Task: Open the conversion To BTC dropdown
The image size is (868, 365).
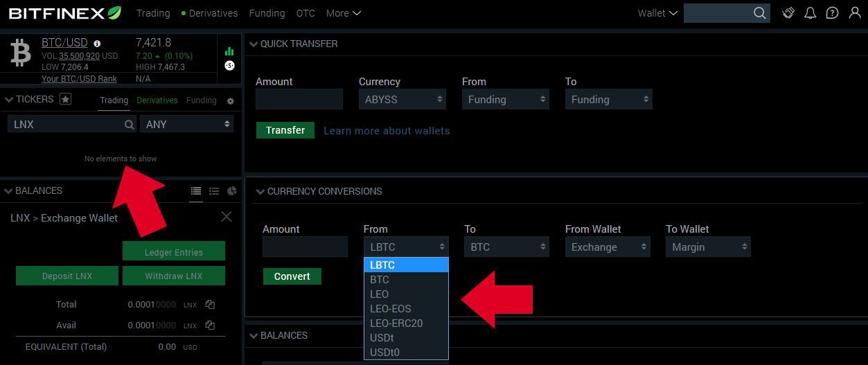Action: coord(507,247)
